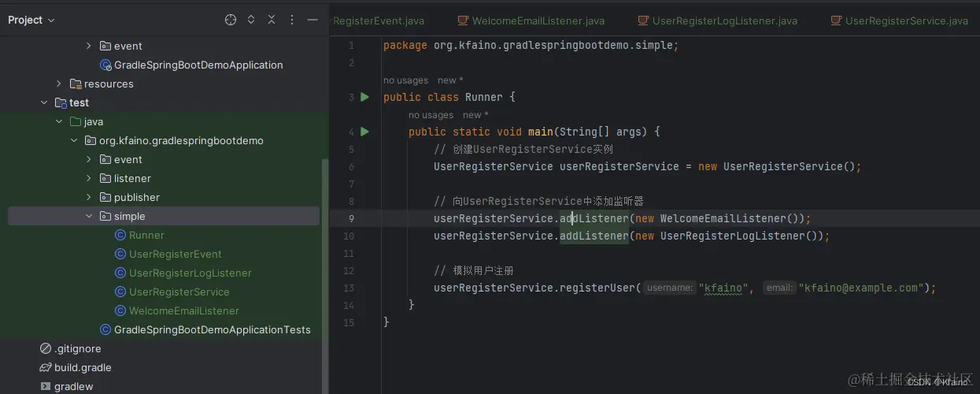Click addListener on line 9
The width and height of the screenshot is (980, 394).
click(594, 219)
